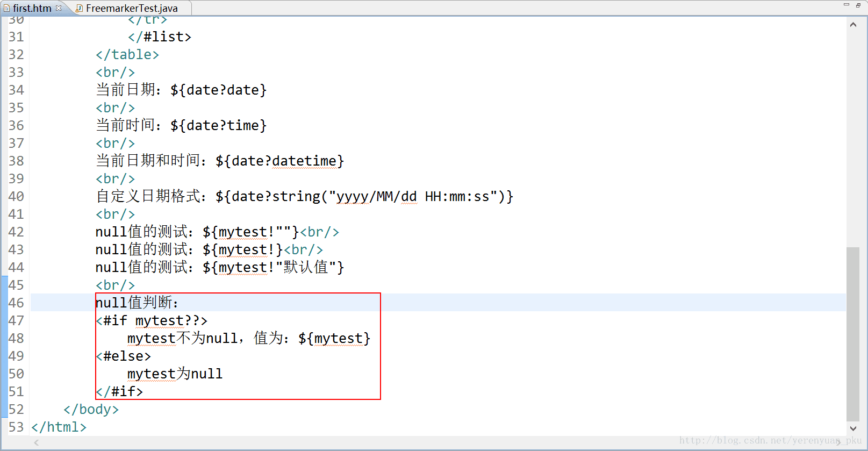Click the vertical scrollbar down arrow

853,428
